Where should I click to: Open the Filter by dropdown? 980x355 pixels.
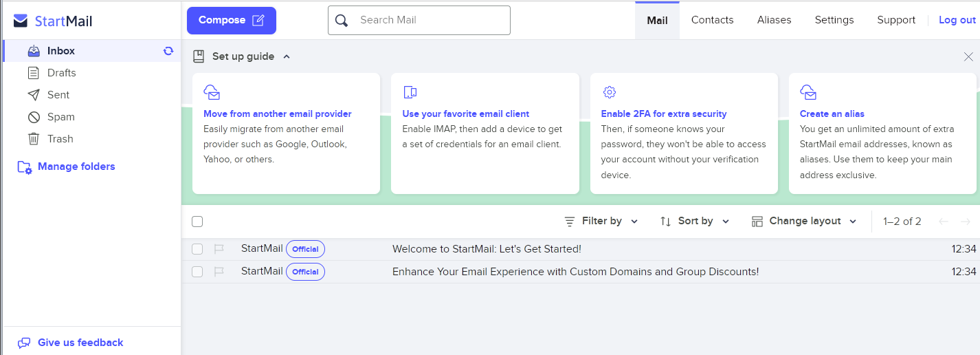(601, 221)
